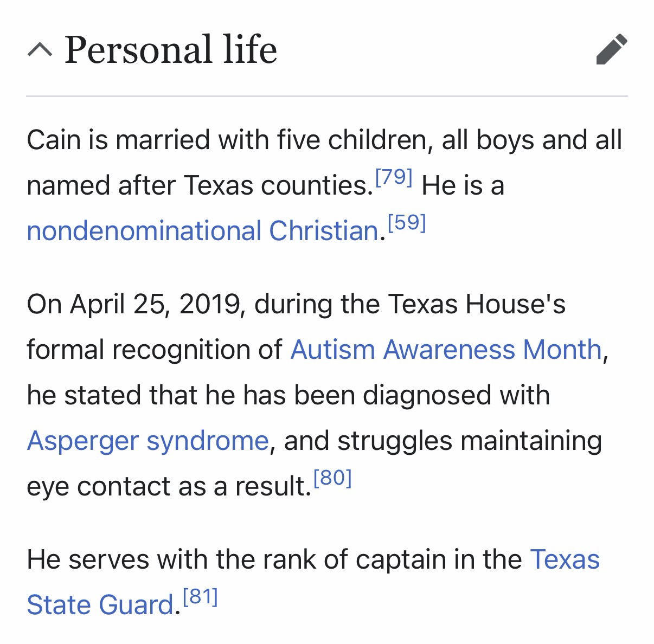This screenshot has height=644, width=654.
Task: Click the phrase eye contact
Action: tap(111, 486)
